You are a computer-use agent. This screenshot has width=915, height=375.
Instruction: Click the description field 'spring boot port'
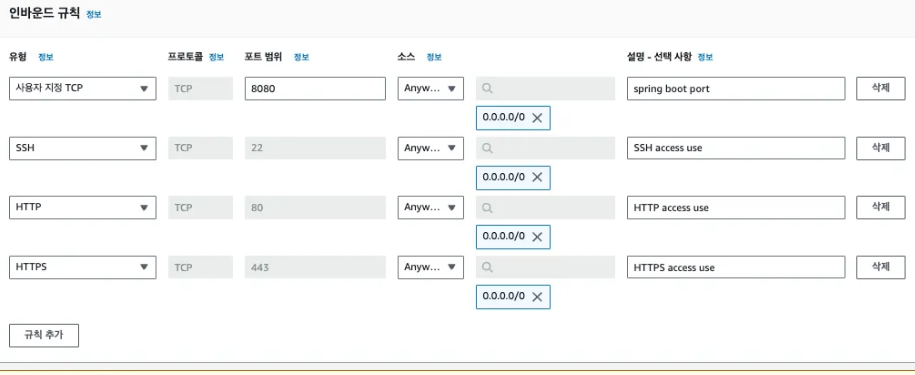[x=736, y=89]
